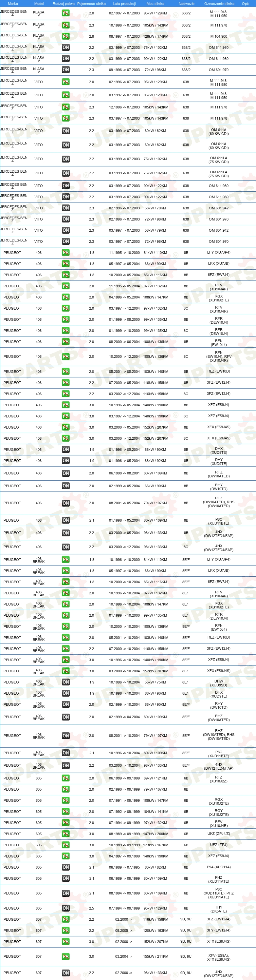Click the Model column header
Screen dimensions: 256x980
click(39, 3)
